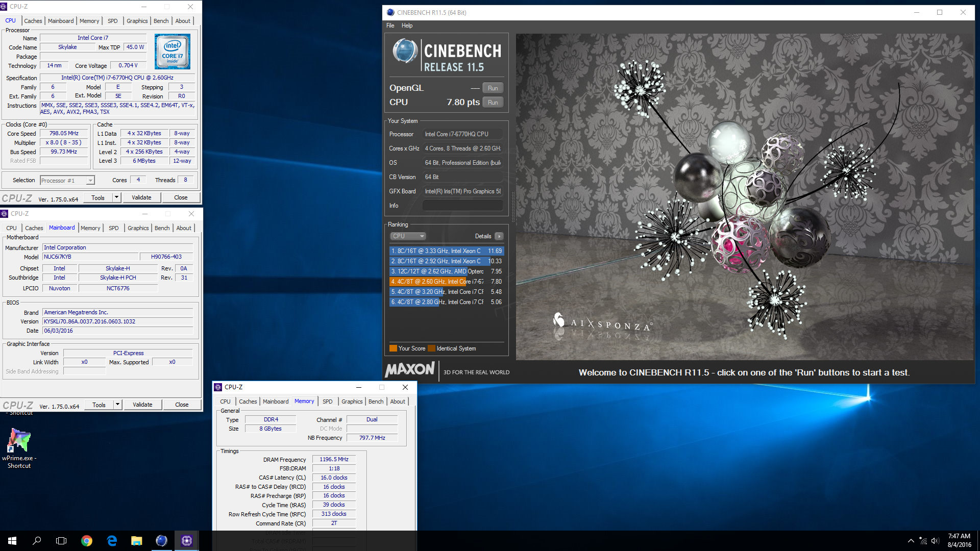Open File Explorer from taskbar
The image size is (980, 551).
[x=137, y=541]
